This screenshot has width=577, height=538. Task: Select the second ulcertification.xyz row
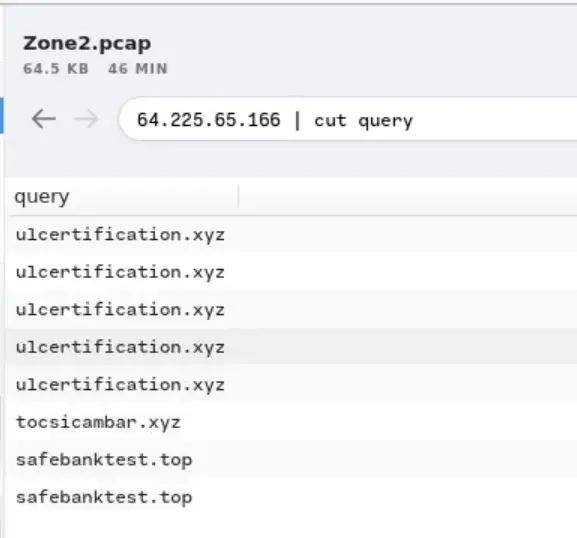(x=291, y=272)
